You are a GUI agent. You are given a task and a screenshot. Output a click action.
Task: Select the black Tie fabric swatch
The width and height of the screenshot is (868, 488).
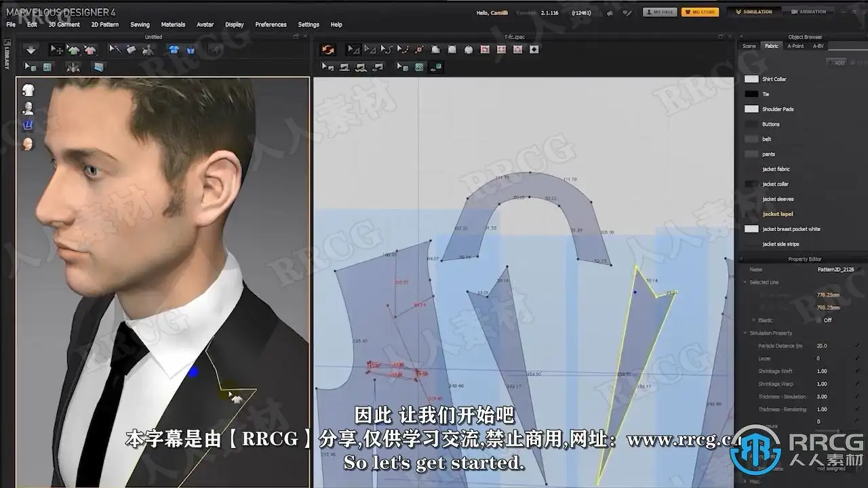coord(751,94)
